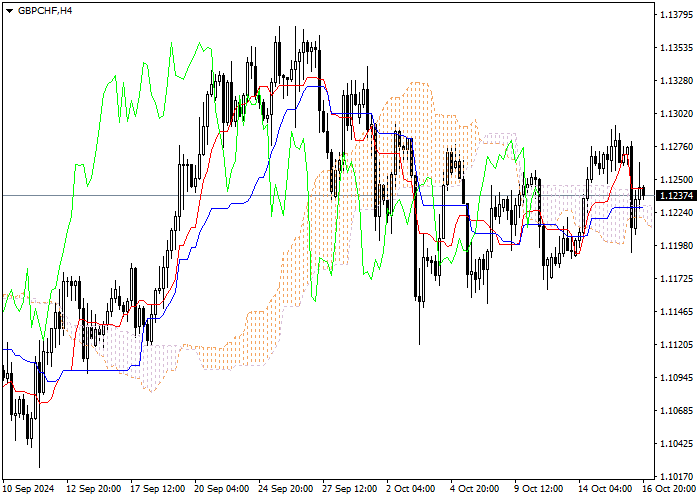The height and width of the screenshot is (500, 700).
Task: Click the GBPCHF,H4 chart title
Action: pyautogui.click(x=45, y=11)
